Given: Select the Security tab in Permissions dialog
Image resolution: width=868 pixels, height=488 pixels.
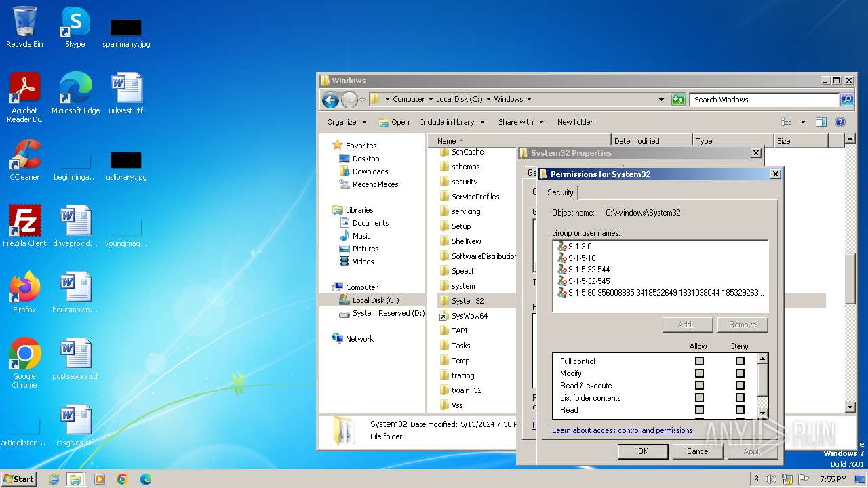Looking at the screenshot, I should tap(560, 192).
